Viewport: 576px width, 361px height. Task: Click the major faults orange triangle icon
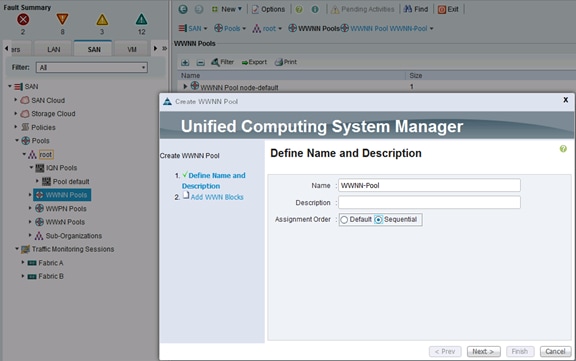coord(62,19)
